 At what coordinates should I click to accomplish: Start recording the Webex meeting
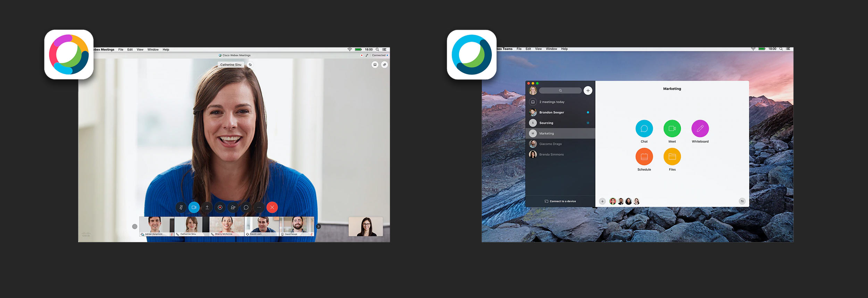220,207
